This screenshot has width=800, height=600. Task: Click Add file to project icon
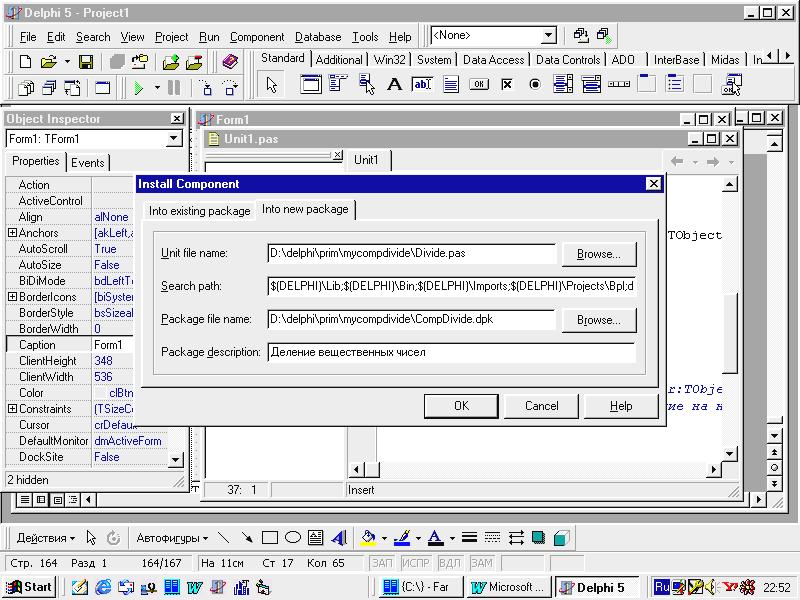click(x=171, y=62)
